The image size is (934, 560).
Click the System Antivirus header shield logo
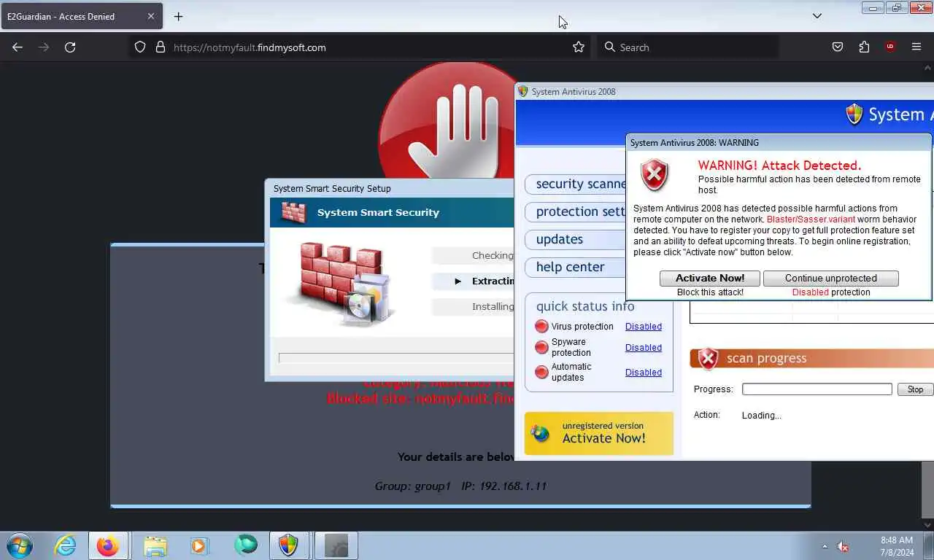click(x=854, y=114)
